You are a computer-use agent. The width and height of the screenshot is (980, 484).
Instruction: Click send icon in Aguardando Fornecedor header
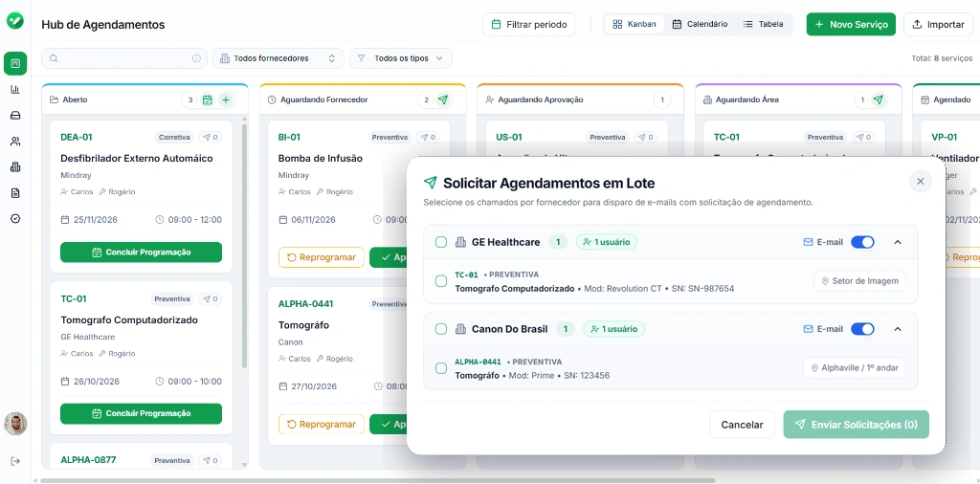(442, 99)
